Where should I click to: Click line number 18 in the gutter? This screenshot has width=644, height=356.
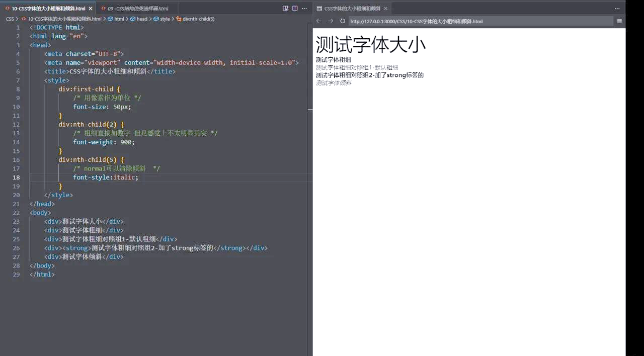[x=17, y=177]
